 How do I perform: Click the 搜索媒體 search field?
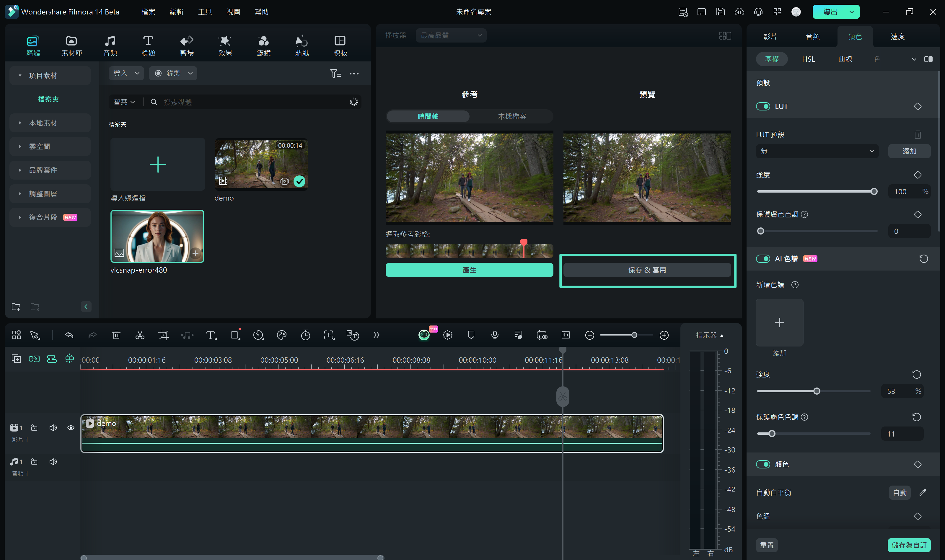[x=253, y=102]
